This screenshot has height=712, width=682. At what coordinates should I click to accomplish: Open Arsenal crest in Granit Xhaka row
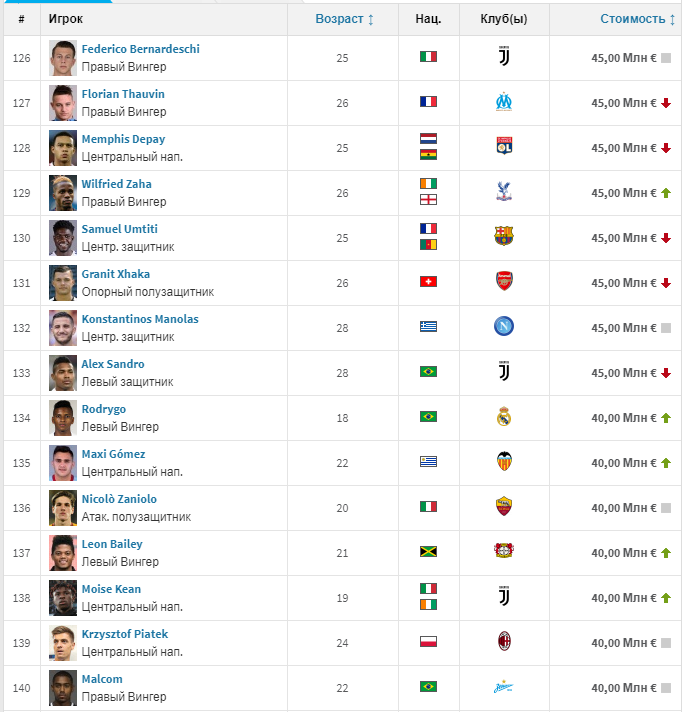coord(504,281)
